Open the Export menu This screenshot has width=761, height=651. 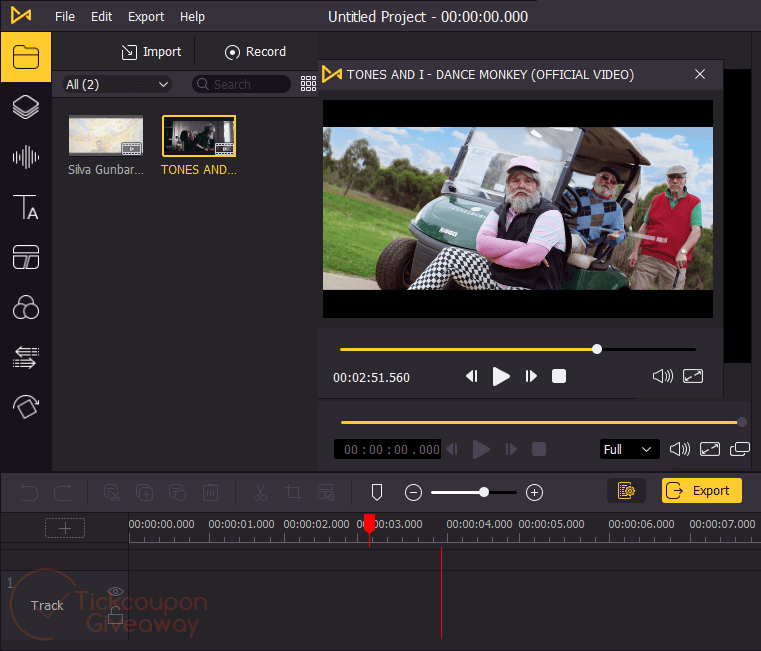tap(146, 16)
